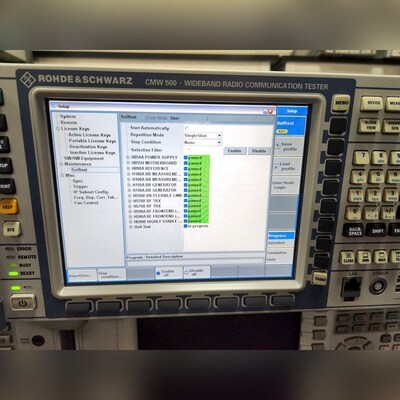Expand the H055H MOTHERBOARD row
Screen dimensions: 400x400
point(128,163)
